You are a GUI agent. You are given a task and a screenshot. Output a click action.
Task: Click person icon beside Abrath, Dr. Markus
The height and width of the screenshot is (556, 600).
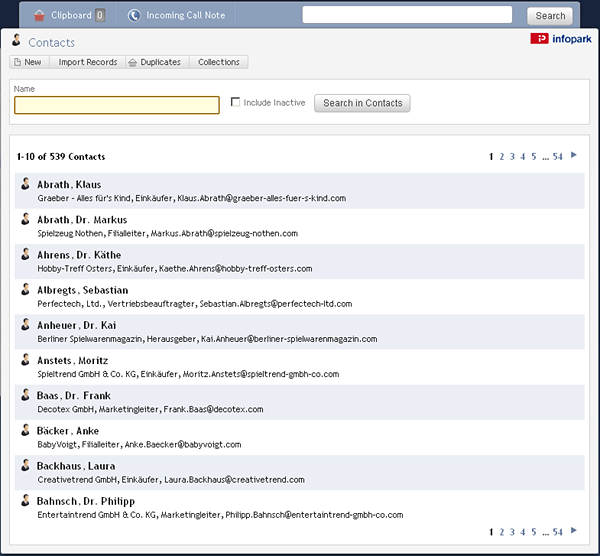click(x=25, y=219)
